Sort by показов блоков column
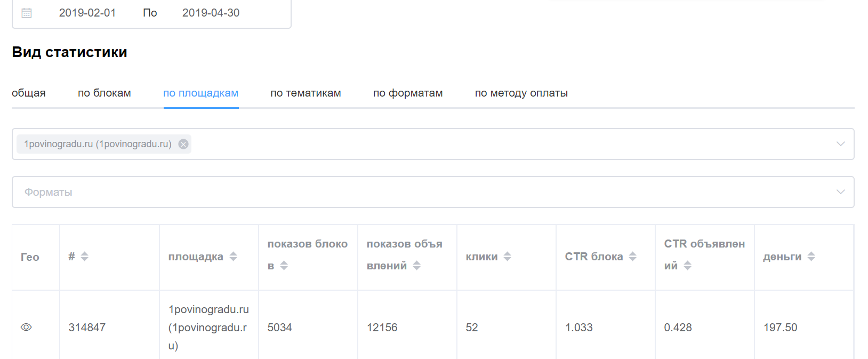The image size is (868, 359). click(284, 266)
